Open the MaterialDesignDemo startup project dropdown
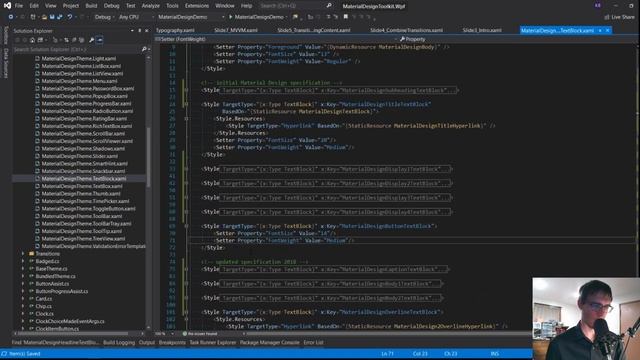Screen dimensions: 640x360 point(191,17)
